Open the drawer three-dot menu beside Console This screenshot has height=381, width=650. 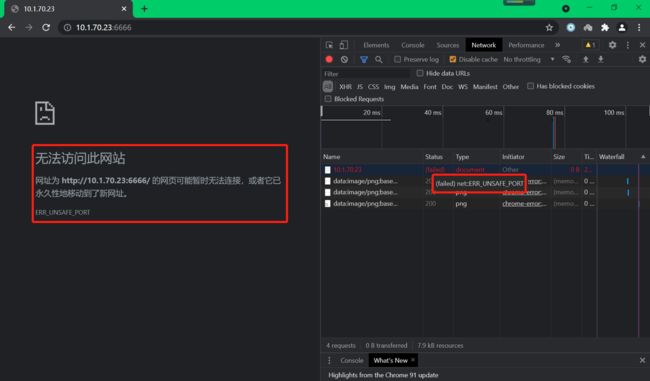[x=329, y=360]
